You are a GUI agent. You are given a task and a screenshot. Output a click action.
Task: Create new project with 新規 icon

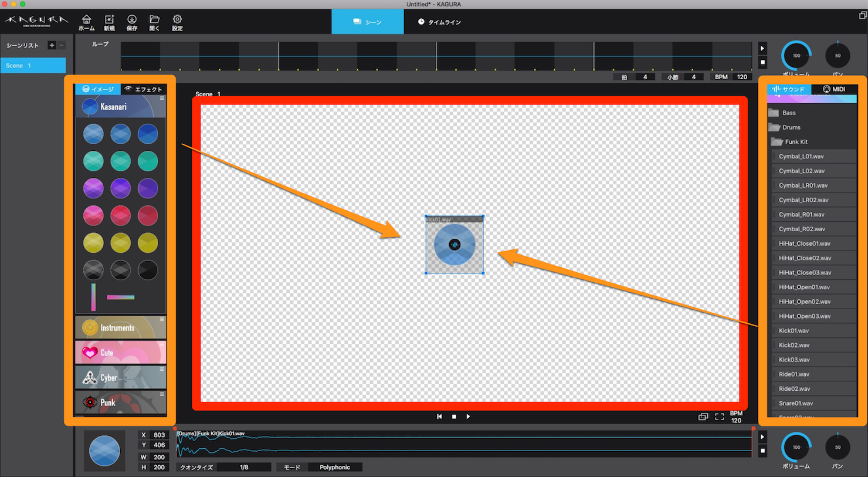click(x=109, y=22)
